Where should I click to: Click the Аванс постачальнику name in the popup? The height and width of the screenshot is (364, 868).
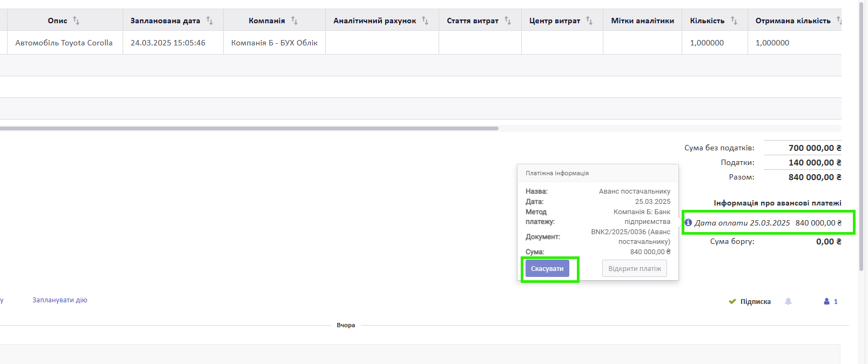(x=635, y=191)
